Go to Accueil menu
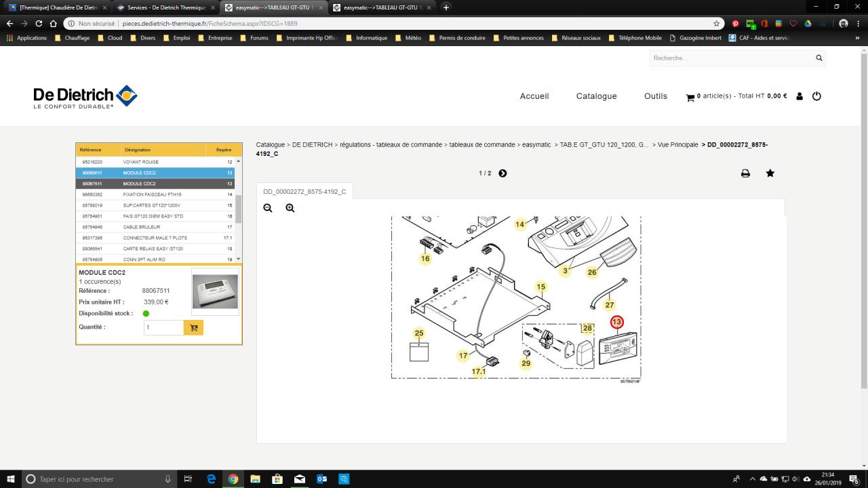Viewport: 868px width, 488px height. tap(534, 96)
